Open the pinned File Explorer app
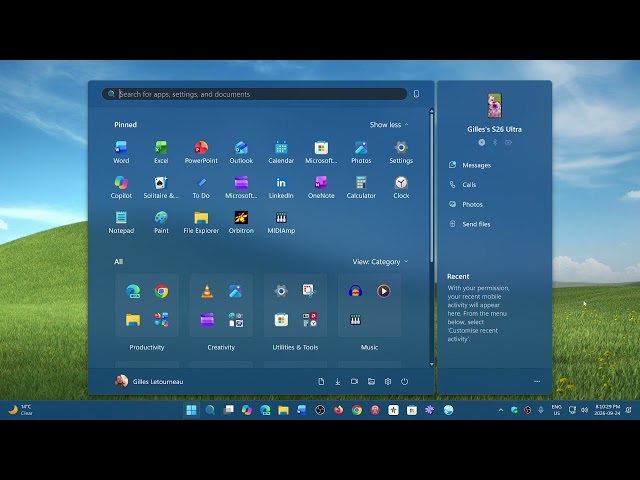The width and height of the screenshot is (640, 480). 201,222
